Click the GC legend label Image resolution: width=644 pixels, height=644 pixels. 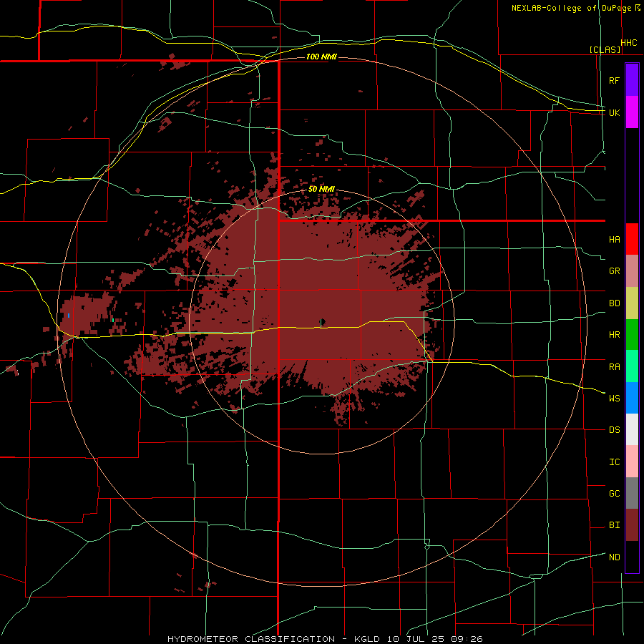(x=615, y=494)
